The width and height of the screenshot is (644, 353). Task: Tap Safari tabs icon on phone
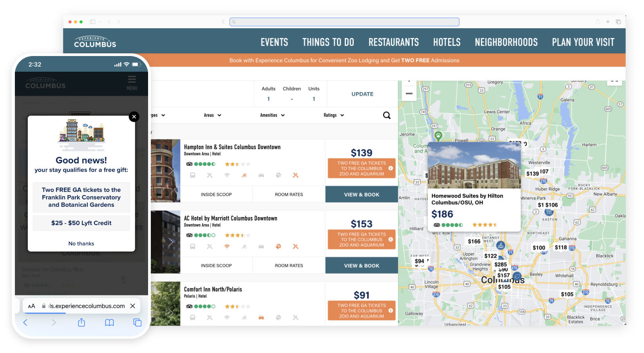(x=137, y=322)
